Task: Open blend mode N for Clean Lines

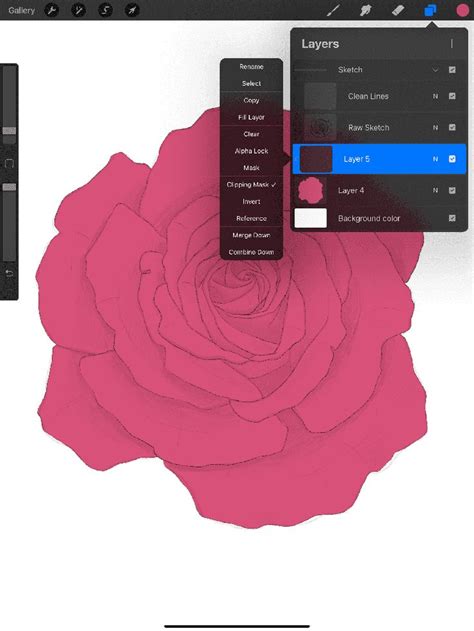Action: point(435,96)
